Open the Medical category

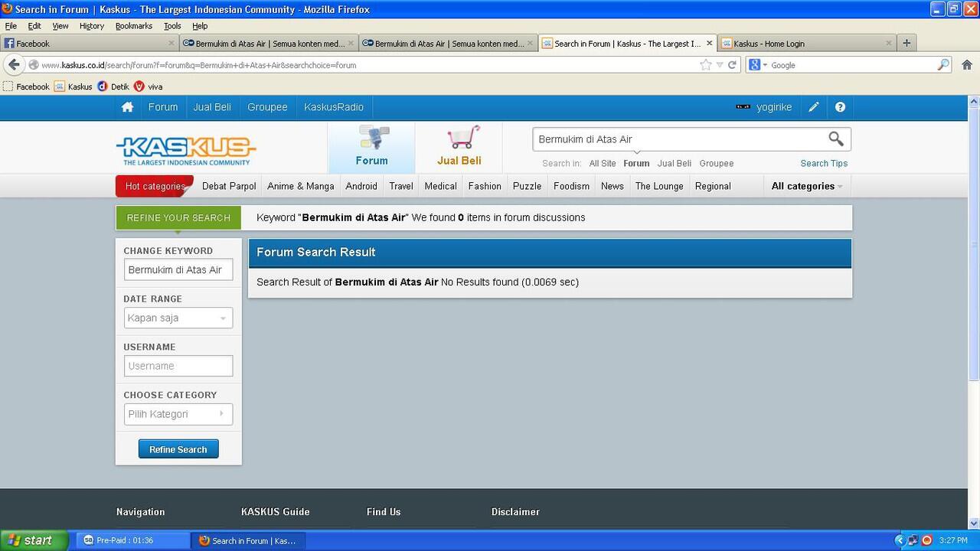click(x=441, y=186)
